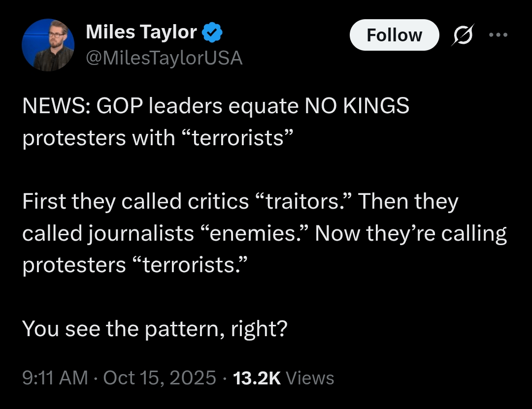The height and width of the screenshot is (409, 532).
Task: Click the Follow button
Action: (394, 35)
